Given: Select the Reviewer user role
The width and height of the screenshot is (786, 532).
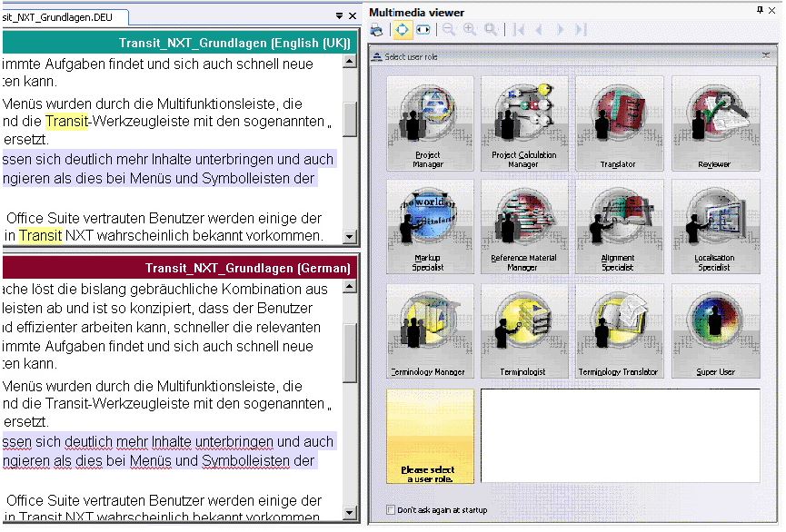Looking at the screenshot, I should pos(715,123).
